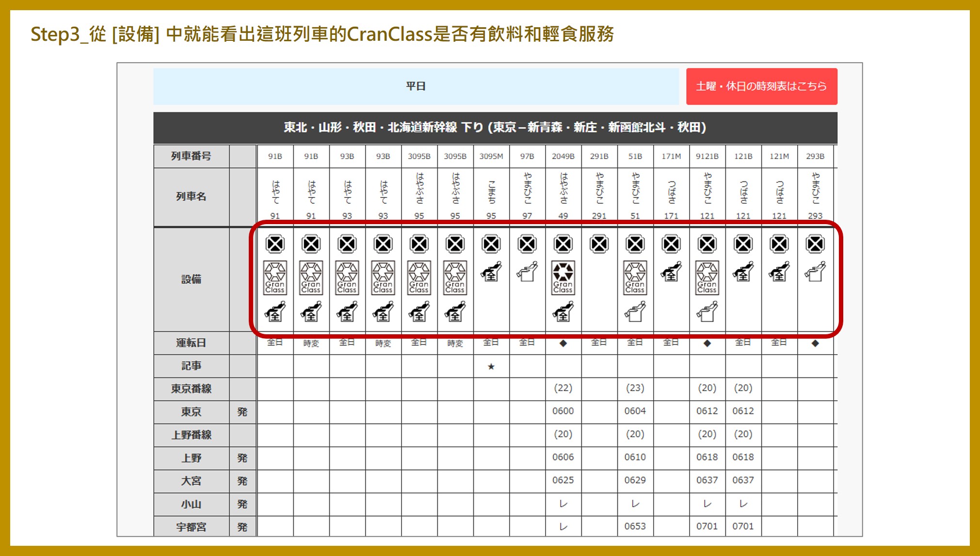
Task: Click the 列車番号 row header
Action: 191,156
